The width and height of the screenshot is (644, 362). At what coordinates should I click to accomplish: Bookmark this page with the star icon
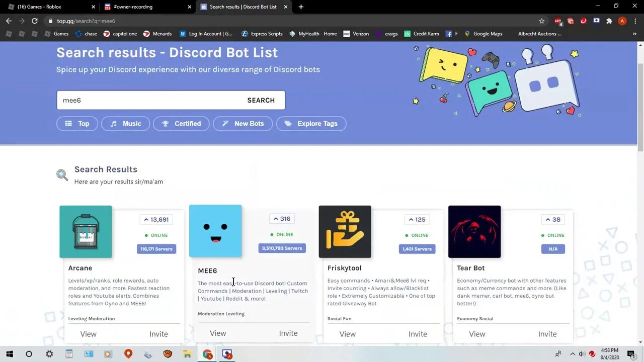[542, 21]
